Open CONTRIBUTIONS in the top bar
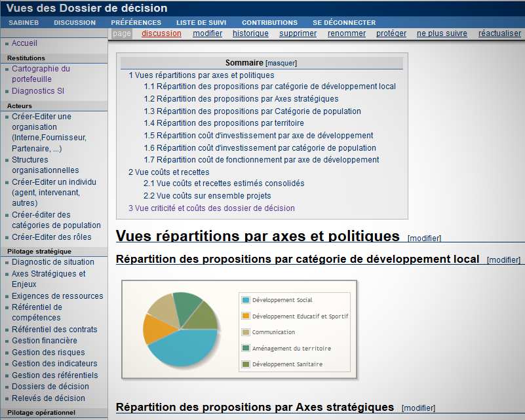 coord(269,22)
